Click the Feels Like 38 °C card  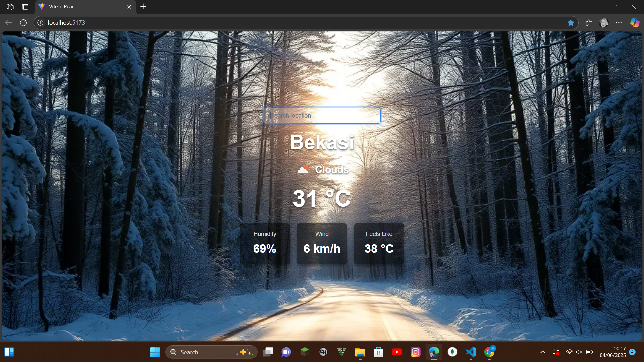(x=379, y=243)
